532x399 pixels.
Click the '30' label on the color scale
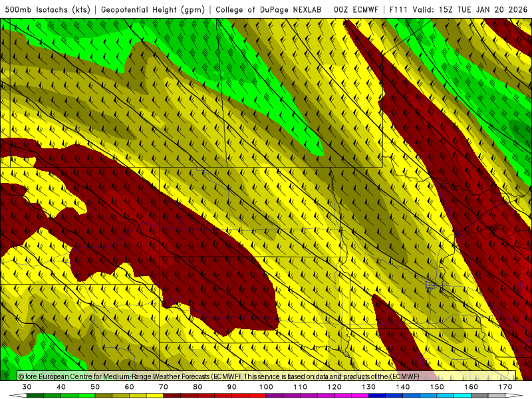pos(27,387)
